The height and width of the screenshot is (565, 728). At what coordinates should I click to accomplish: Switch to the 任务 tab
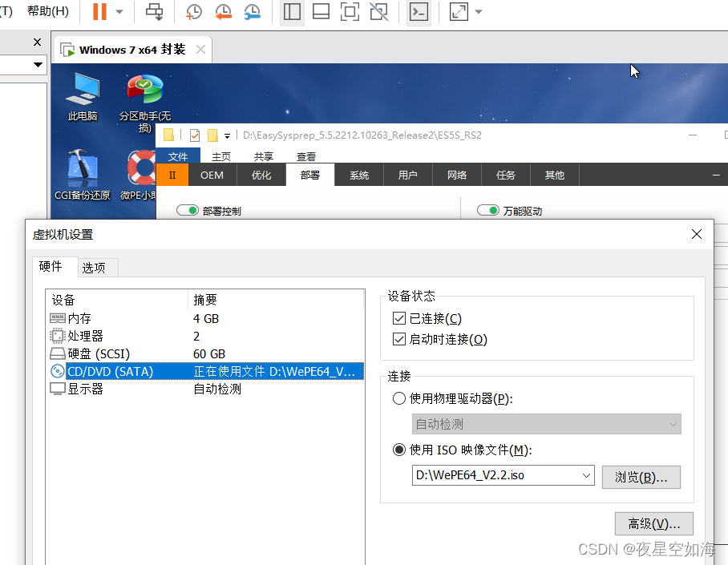[506, 175]
